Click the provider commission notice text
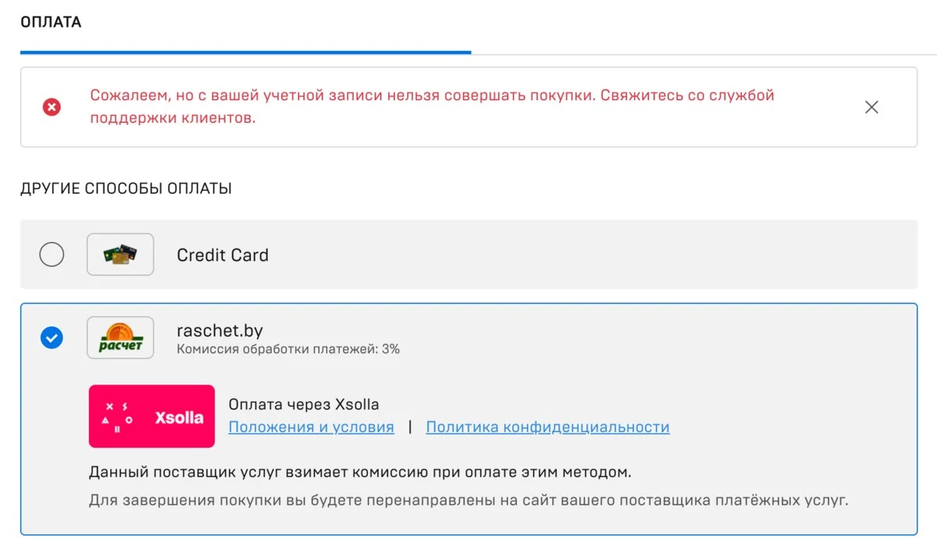 click(360, 472)
